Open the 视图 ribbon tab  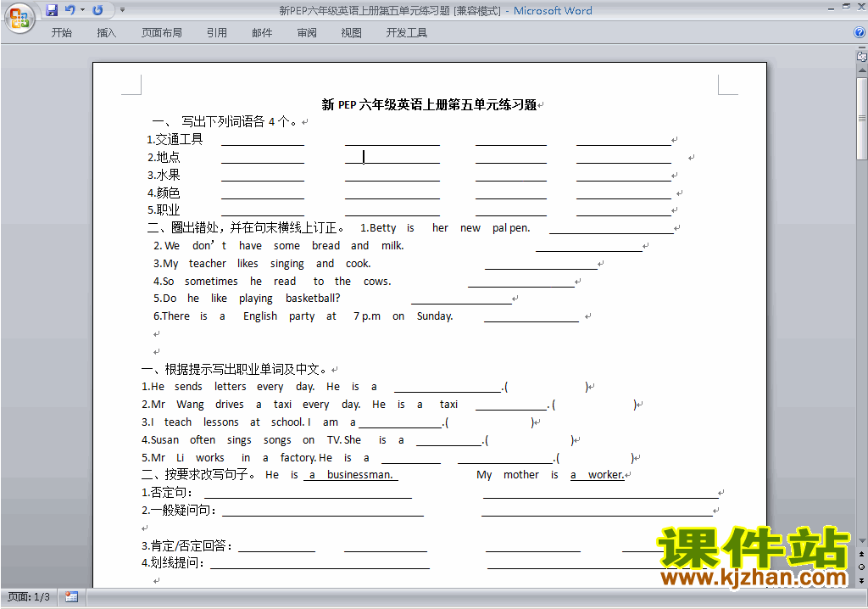tap(352, 33)
